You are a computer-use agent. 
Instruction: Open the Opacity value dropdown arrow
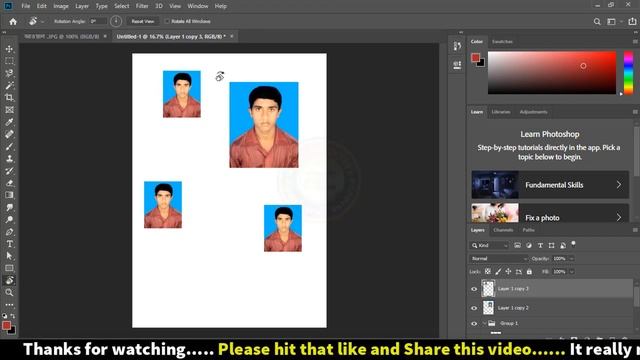pyautogui.click(x=571, y=258)
